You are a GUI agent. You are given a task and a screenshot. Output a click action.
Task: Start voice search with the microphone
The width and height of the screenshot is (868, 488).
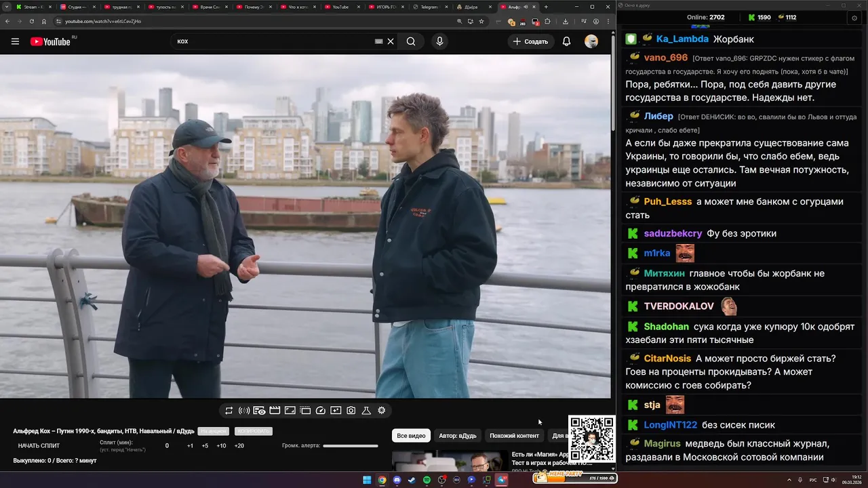click(439, 41)
